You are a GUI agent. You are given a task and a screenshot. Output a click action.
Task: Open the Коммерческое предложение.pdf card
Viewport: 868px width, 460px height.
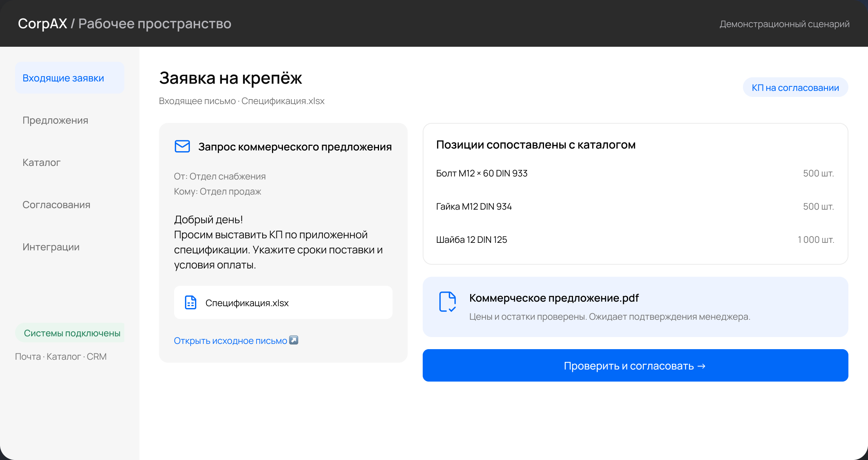click(x=635, y=307)
